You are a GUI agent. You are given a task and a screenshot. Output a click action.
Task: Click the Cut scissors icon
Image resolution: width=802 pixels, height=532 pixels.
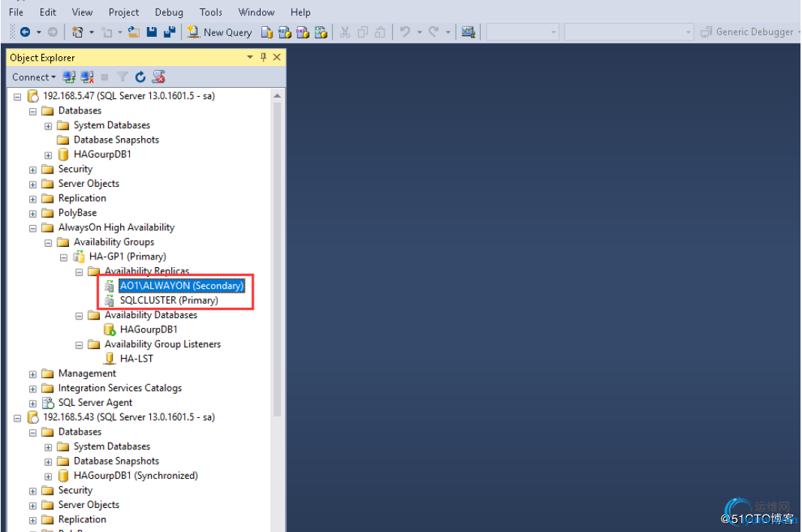[x=345, y=32]
